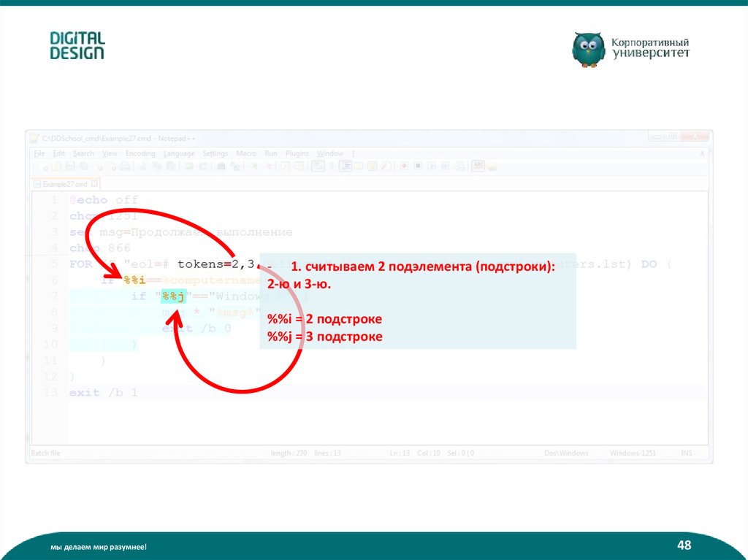Open the Plugins menu
Image resolution: width=748 pixels, height=560 pixels.
(x=297, y=153)
